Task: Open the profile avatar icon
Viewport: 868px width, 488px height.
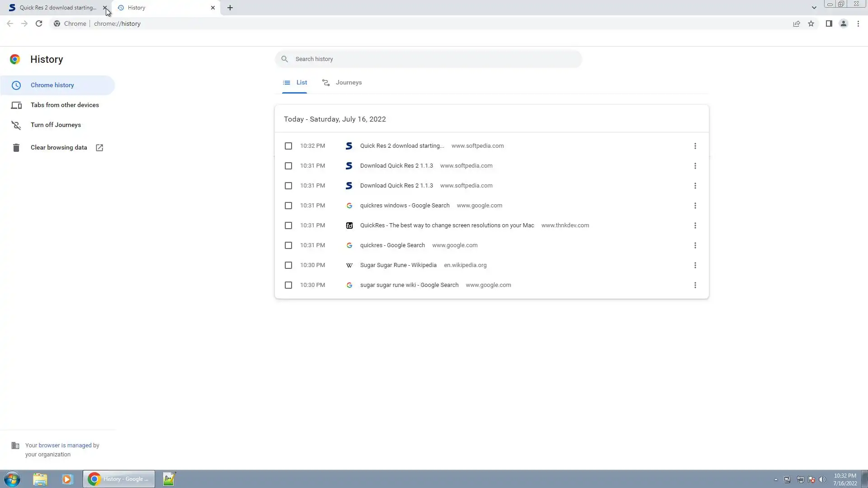Action: pos(843,23)
